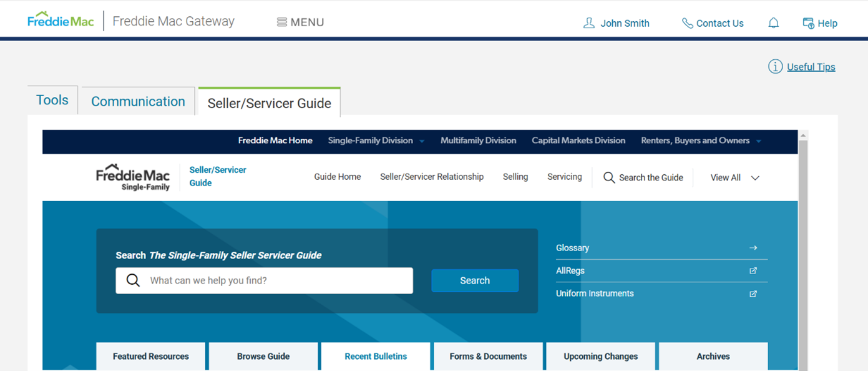The width and height of the screenshot is (868, 371).
Task: Click the Uniform Instruments external link icon
Action: point(753,294)
